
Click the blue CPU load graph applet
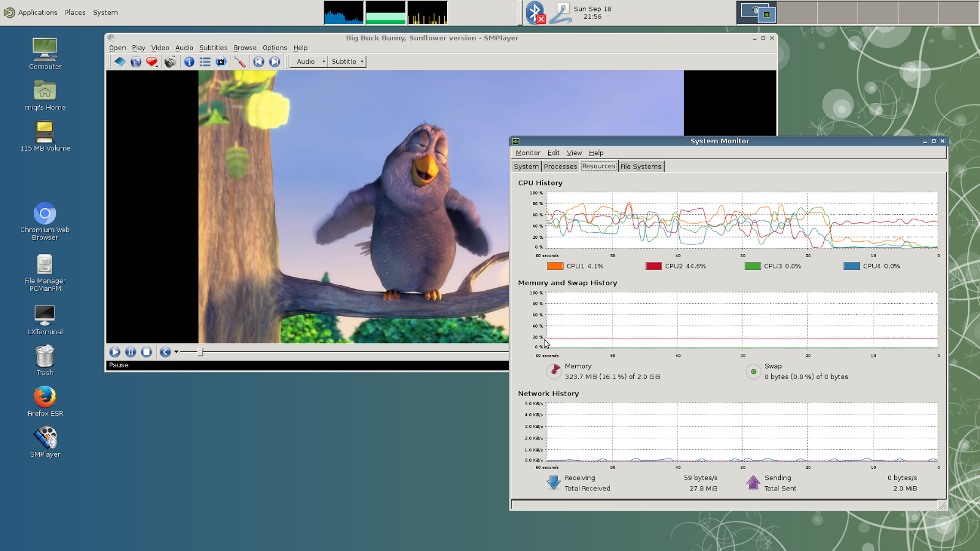[344, 13]
